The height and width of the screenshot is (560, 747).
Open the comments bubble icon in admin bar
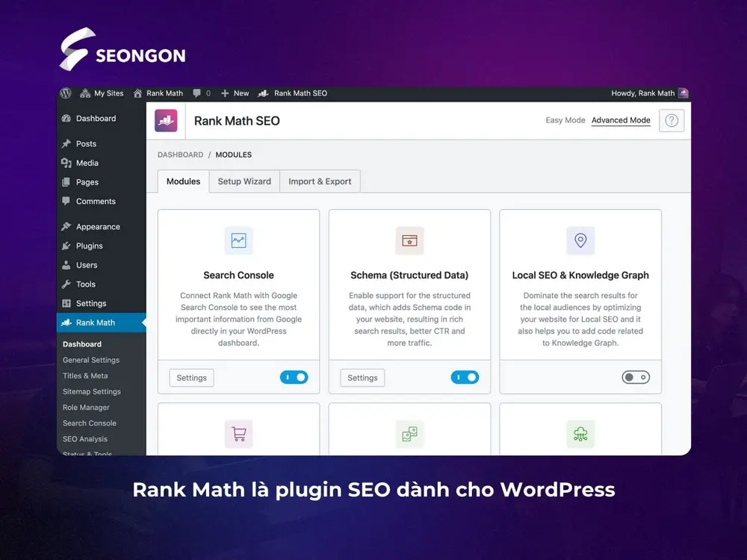[196, 93]
